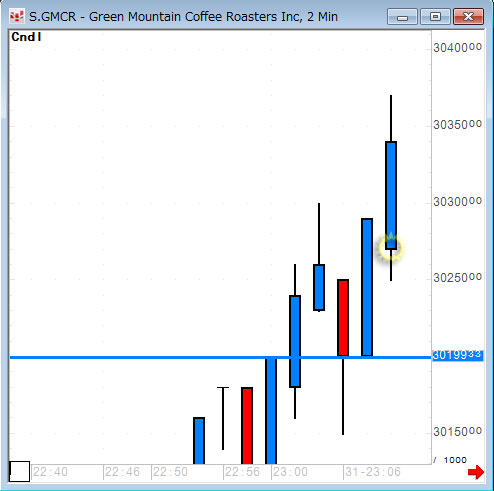Click the red scroll-right arrow
The width and height of the screenshot is (494, 491).
pyautogui.click(x=476, y=472)
